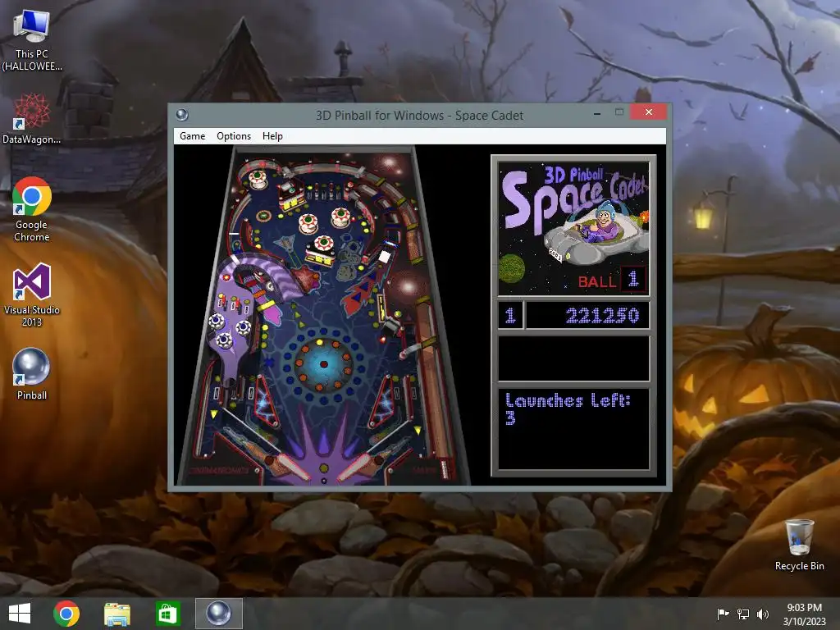Click the ball plunger at table bottom-right
This screenshot has width=840, height=630.
pyautogui.click(x=444, y=468)
